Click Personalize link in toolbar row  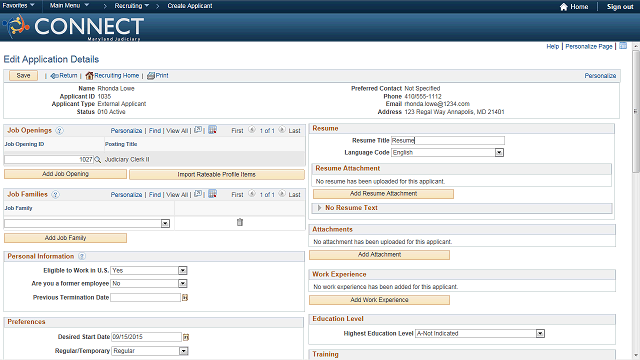tap(600, 76)
